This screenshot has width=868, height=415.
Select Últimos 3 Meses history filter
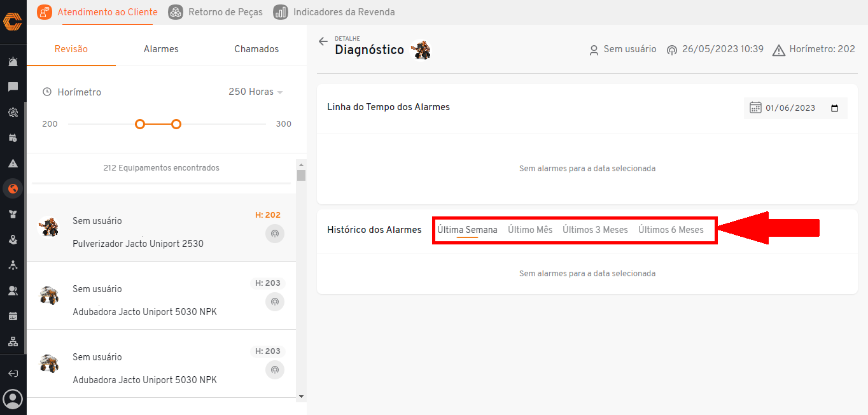(x=595, y=230)
